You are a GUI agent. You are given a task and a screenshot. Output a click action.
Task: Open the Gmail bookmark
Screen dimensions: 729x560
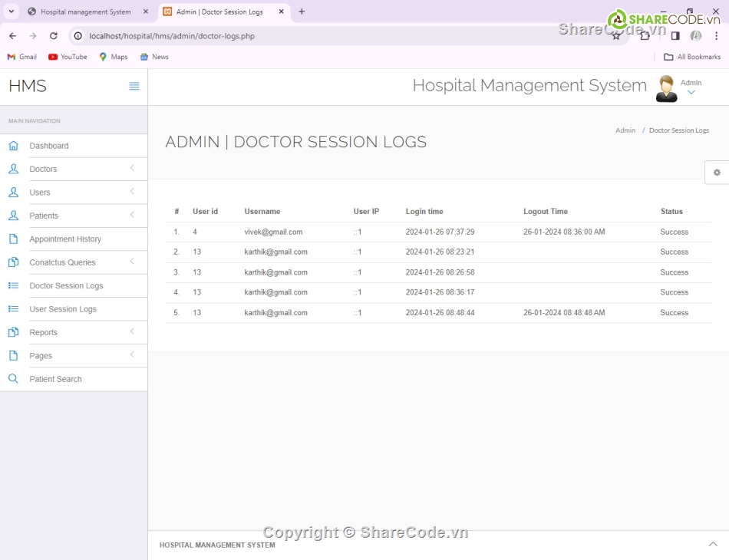22,57
